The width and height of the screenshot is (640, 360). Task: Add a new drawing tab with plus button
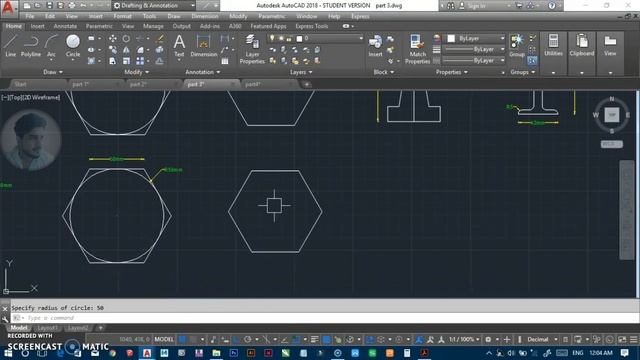click(307, 84)
